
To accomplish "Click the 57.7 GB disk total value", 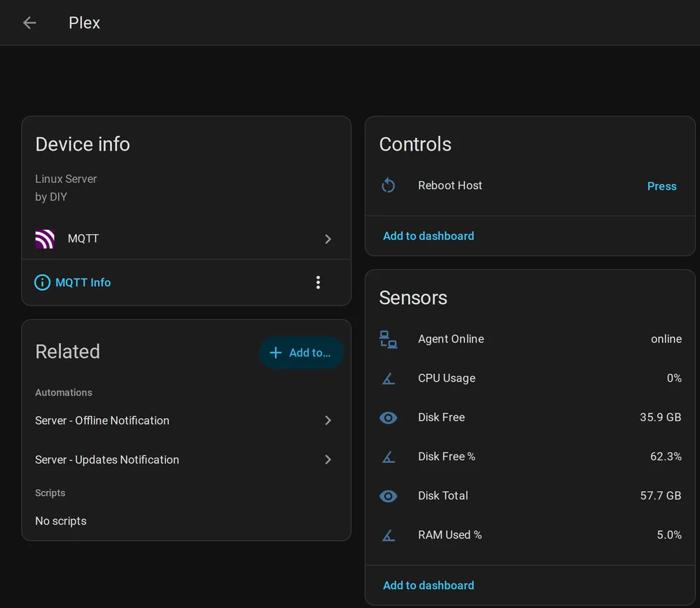I will (661, 496).
